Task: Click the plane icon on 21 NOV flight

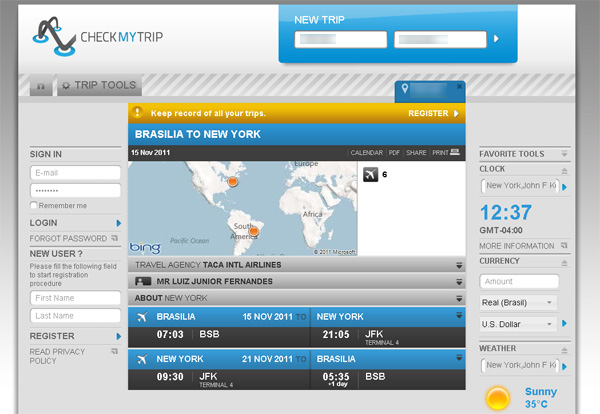Action: [x=142, y=359]
